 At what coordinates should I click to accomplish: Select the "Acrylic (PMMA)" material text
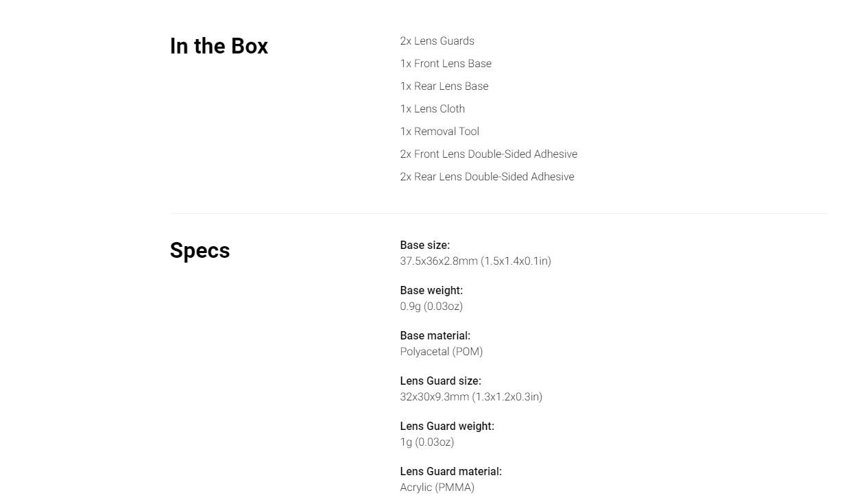[437, 488]
